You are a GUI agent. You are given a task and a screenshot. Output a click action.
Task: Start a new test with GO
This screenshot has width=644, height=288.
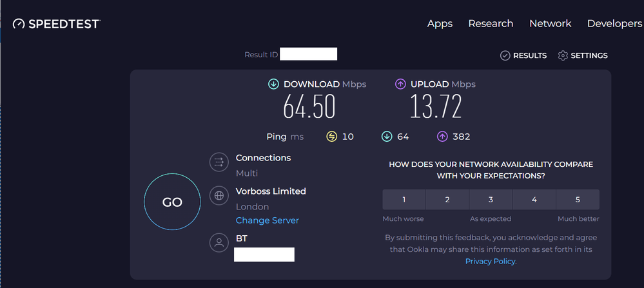pos(172,202)
